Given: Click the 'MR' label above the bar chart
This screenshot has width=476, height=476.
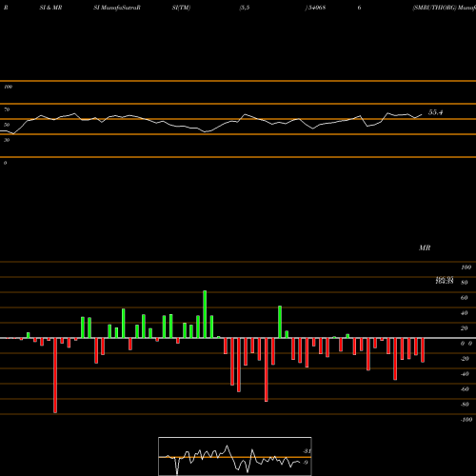Looking at the screenshot, I should coord(425,248).
